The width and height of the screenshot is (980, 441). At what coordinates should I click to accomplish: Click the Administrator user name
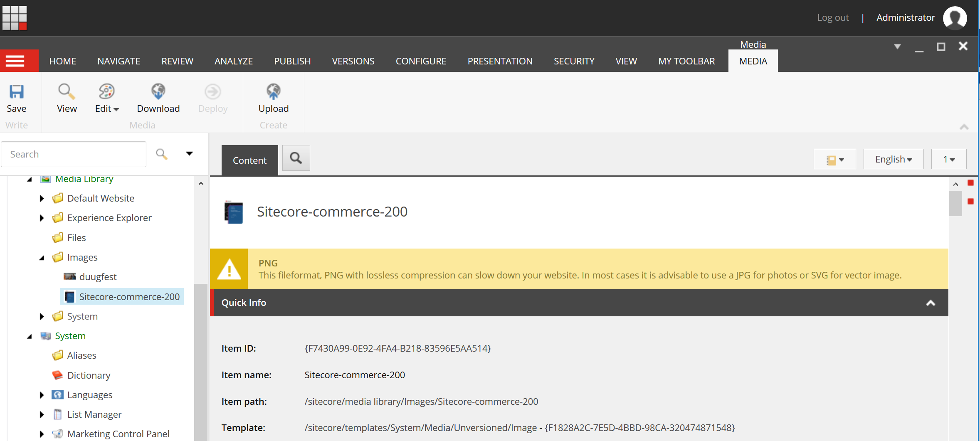[x=906, y=17]
